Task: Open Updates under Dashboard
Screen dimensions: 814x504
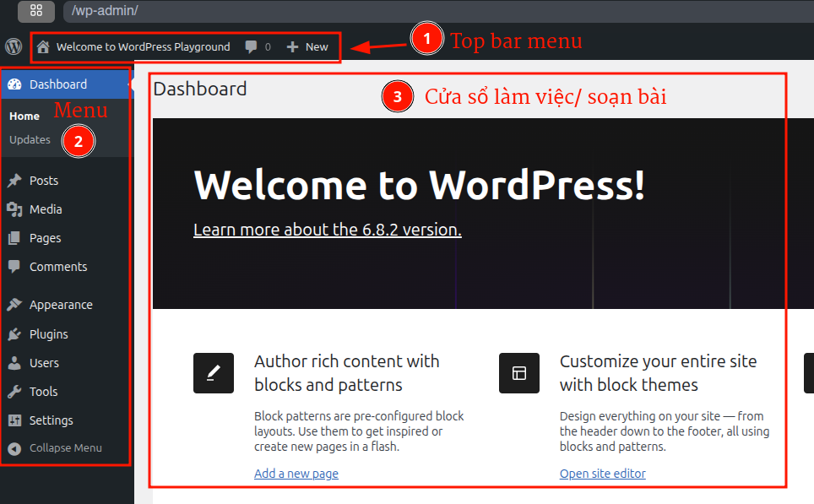Action: 30,139
